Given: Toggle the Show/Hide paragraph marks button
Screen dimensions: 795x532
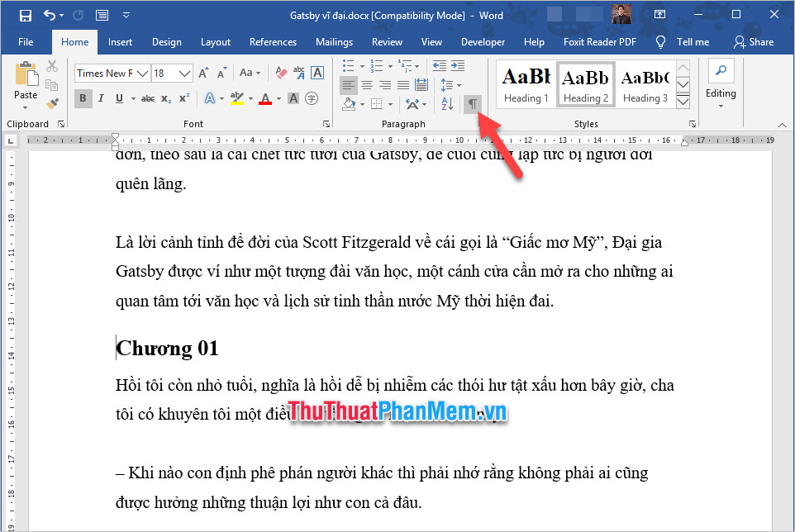Looking at the screenshot, I should pyautogui.click(x=473, y=103).
